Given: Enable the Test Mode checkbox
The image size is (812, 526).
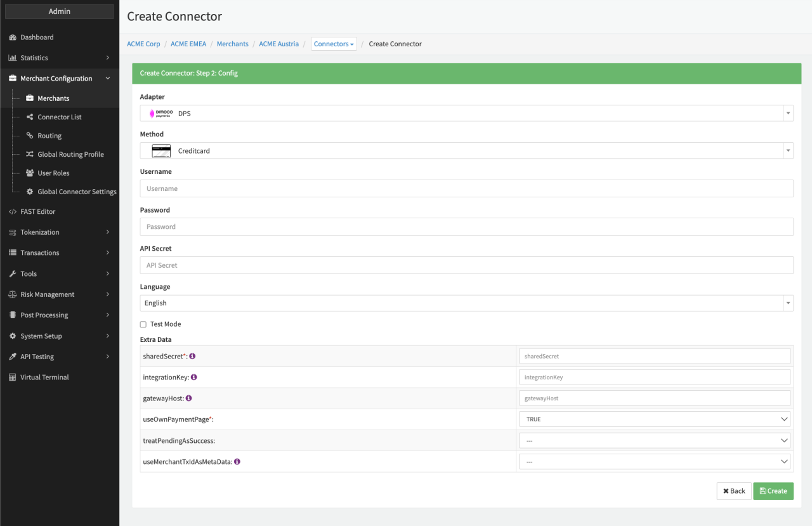Looking at the screenshot, I should pyautogui.click(x=143, y=324).
